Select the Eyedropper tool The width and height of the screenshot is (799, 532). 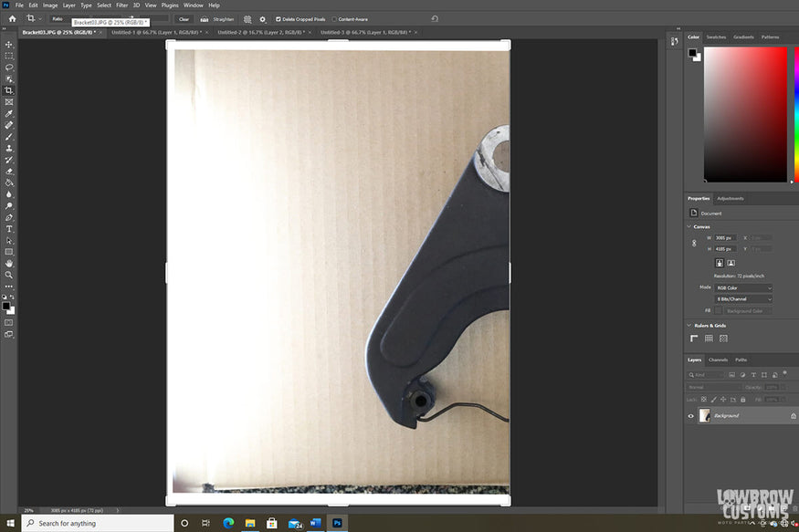coord(9,113)
